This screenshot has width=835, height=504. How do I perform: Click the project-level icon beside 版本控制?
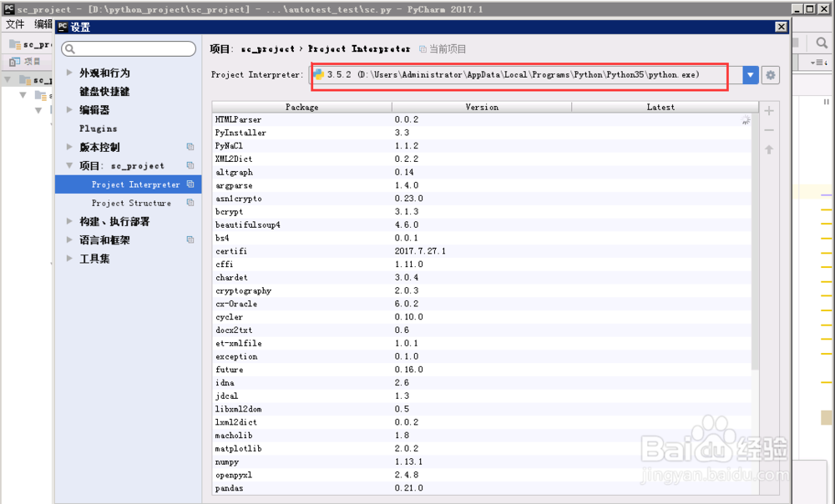pos(190,147)
